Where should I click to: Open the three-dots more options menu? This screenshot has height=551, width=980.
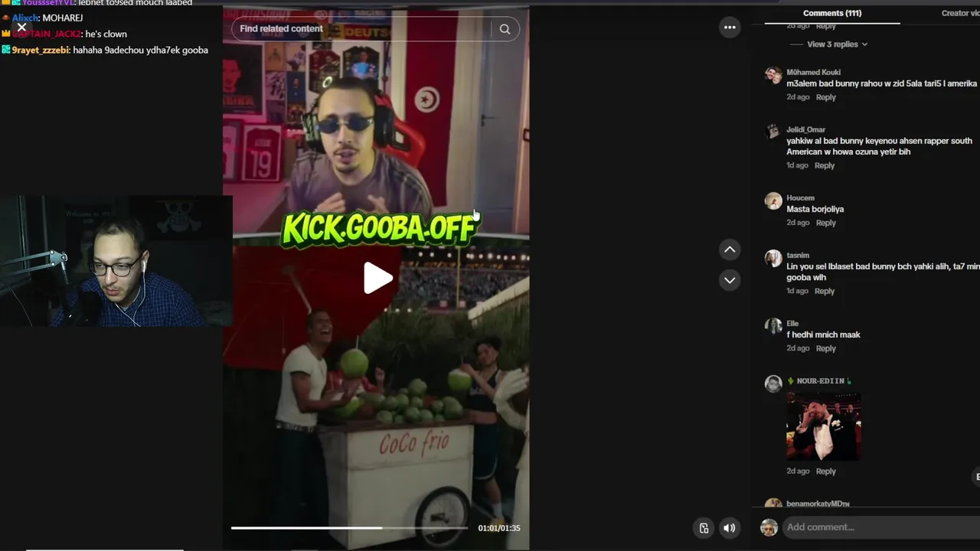[730, 28]
